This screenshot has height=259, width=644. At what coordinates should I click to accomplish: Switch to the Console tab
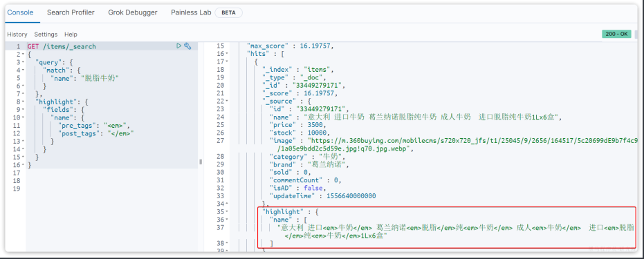point(20,12)
